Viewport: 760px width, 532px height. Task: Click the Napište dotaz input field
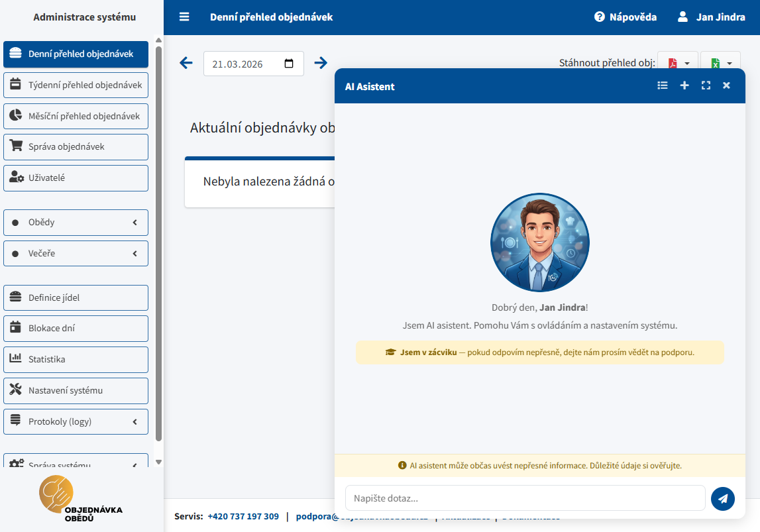pyautogui.click(x=525, y=498)
